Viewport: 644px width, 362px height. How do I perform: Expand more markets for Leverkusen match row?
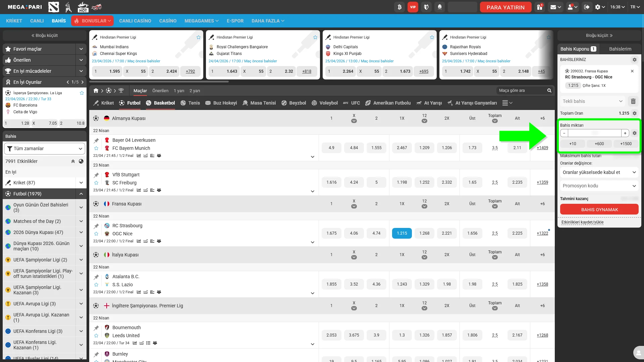(x=313, y=157)
